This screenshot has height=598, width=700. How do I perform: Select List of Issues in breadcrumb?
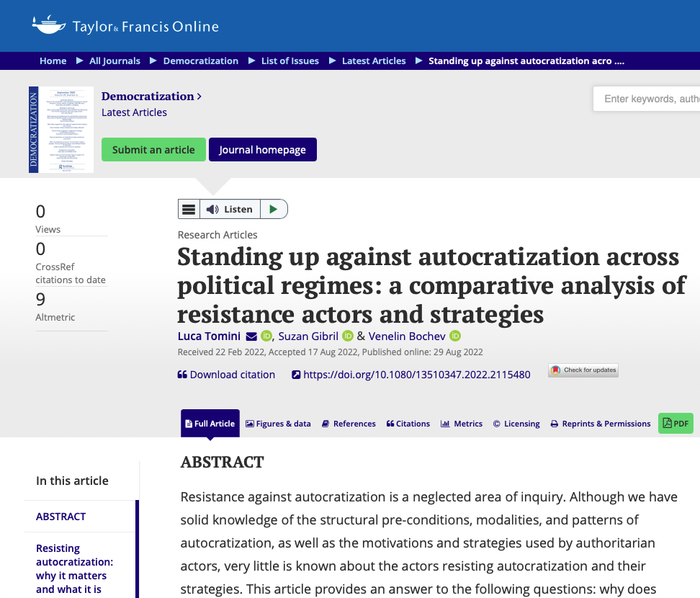point(290,61)
